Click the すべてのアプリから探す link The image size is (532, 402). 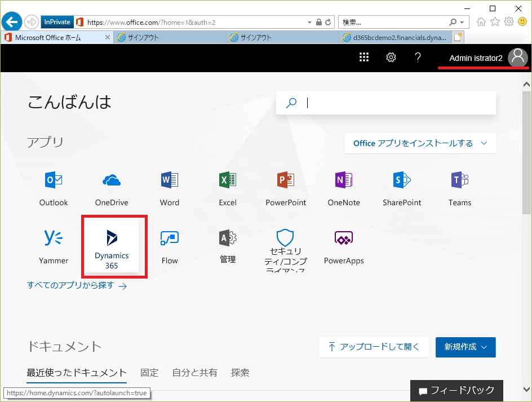point(77,285)
